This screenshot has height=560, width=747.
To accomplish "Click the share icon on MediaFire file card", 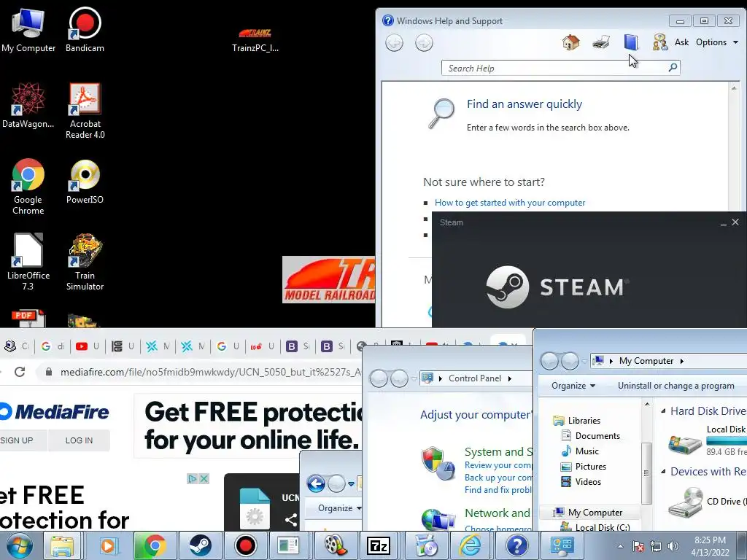I will coord(290,519).
